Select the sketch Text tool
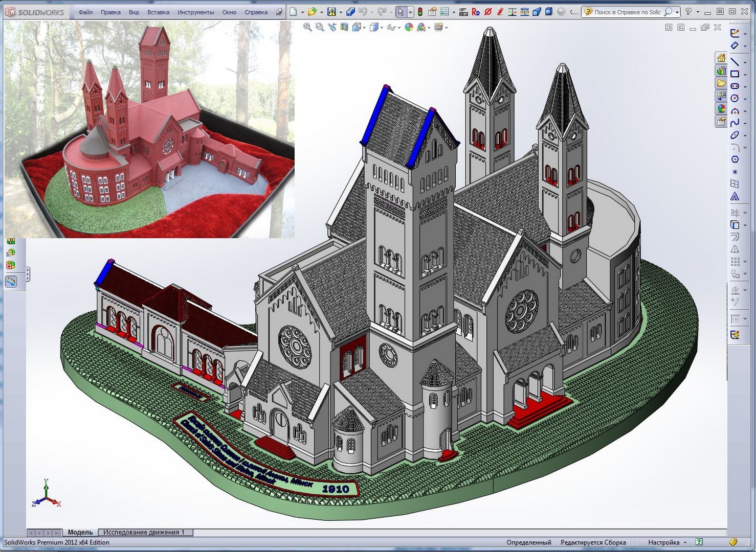This screenshot has width=756, height=552. (735, 196)
